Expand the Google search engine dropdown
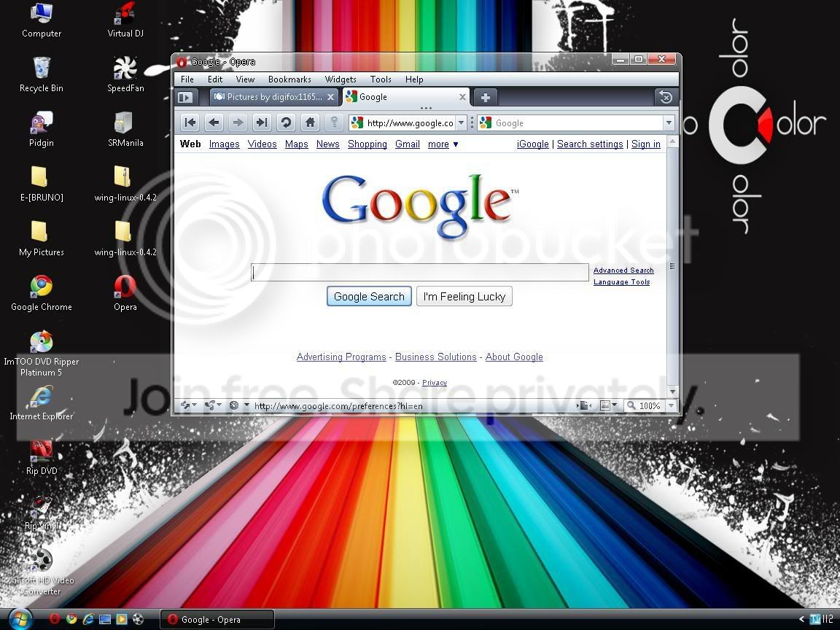 (x=668, y=123)
